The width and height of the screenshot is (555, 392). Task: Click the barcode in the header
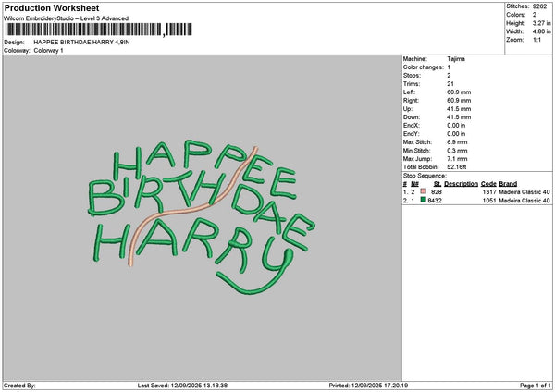pyautogui.click(x=98, y=30)
